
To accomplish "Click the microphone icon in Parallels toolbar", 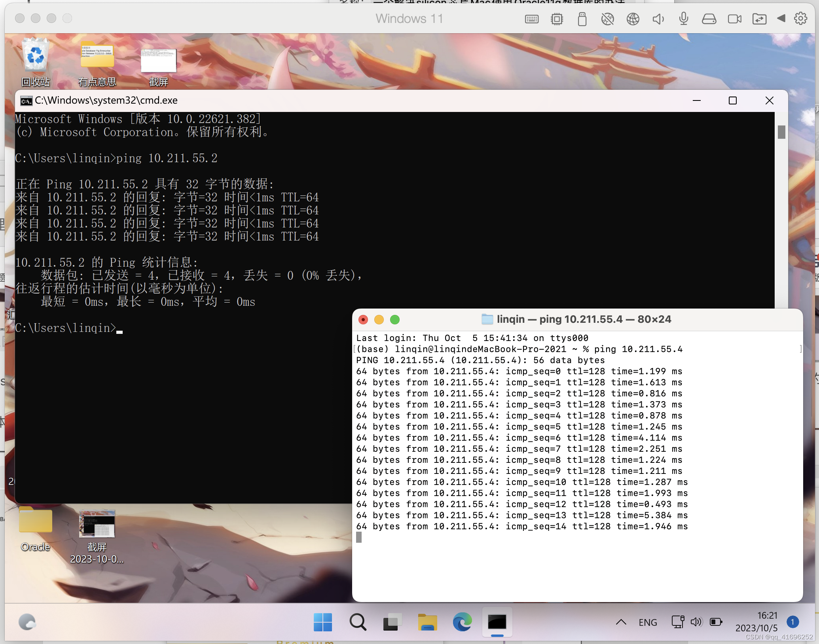I will (x=683, y=19).
